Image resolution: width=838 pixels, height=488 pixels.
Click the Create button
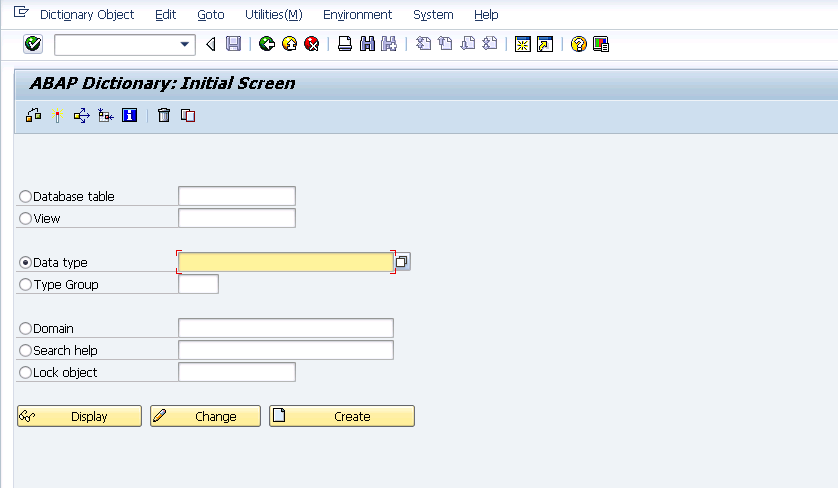point(342,416)
